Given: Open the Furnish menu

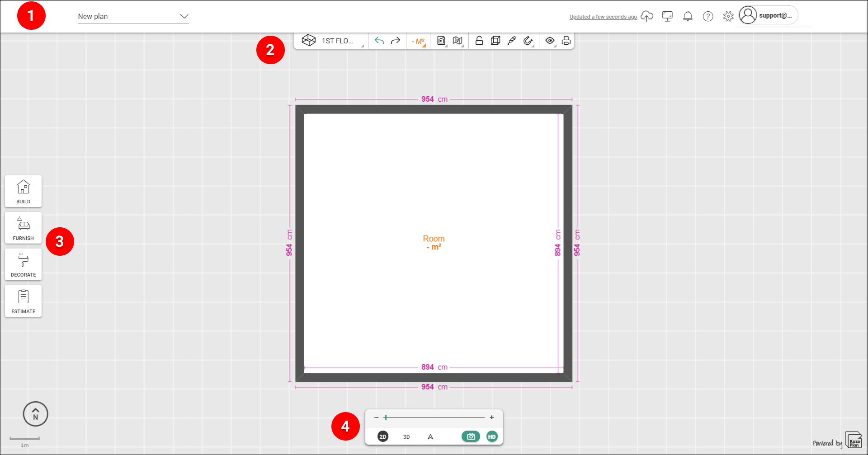Looking at the screenshot, I should pos(24,228).
